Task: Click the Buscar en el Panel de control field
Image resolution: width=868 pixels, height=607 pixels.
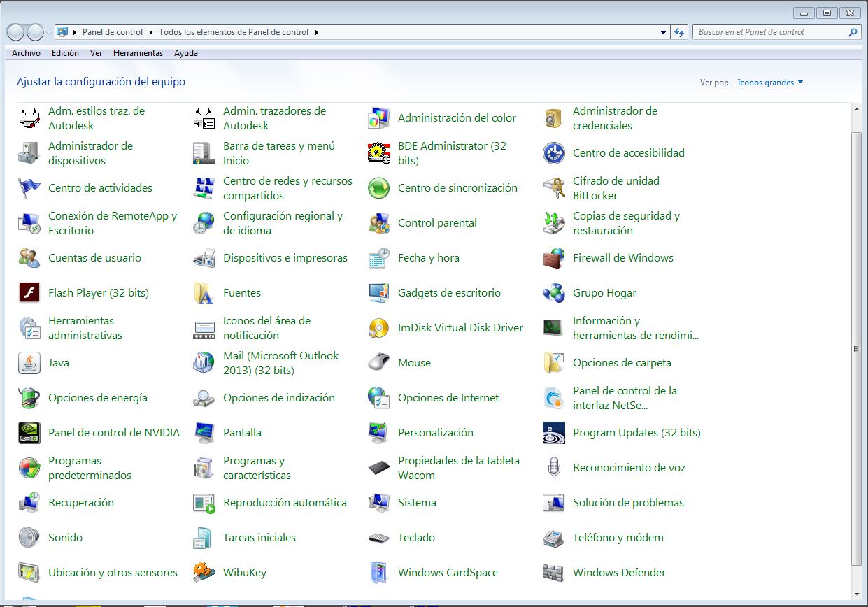Action: (x=769, y=32)
